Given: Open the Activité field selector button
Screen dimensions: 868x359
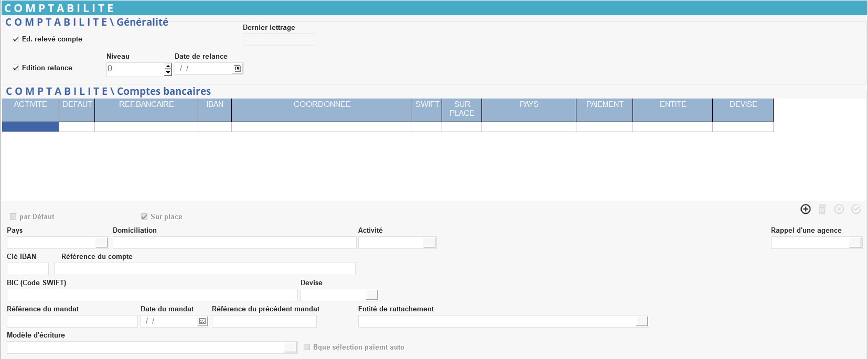Looking at the screenshot, I should point(430,243).
